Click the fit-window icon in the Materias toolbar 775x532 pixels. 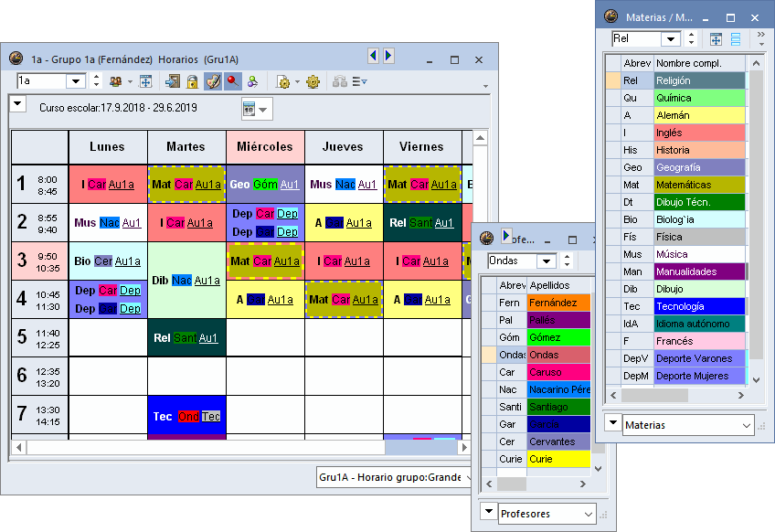[716, 39]
